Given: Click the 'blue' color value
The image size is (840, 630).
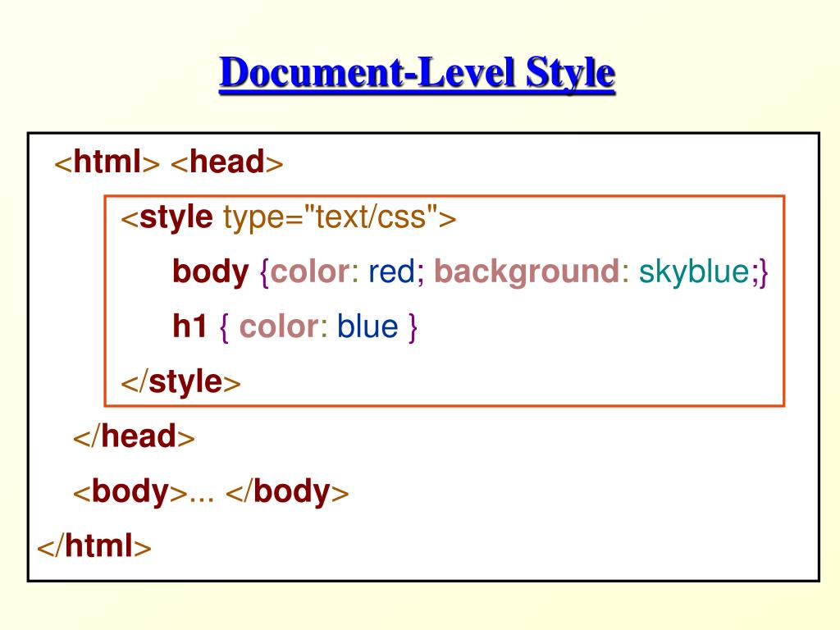Looking at the screenshot, I should tap(367, 326).
